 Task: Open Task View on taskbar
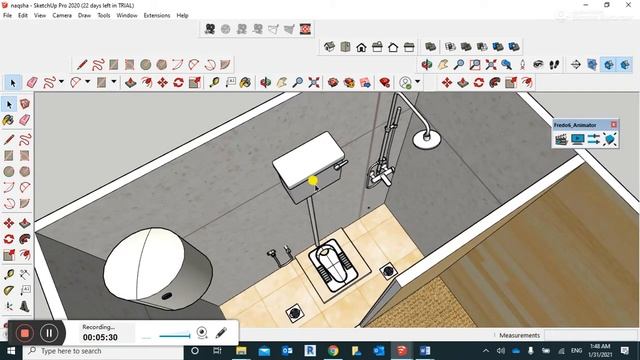(217, 351)
